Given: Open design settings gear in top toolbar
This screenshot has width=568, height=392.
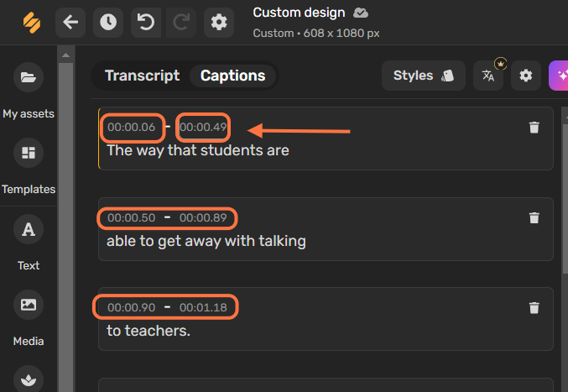Looking at the screenshot, I should pos(219,23).
